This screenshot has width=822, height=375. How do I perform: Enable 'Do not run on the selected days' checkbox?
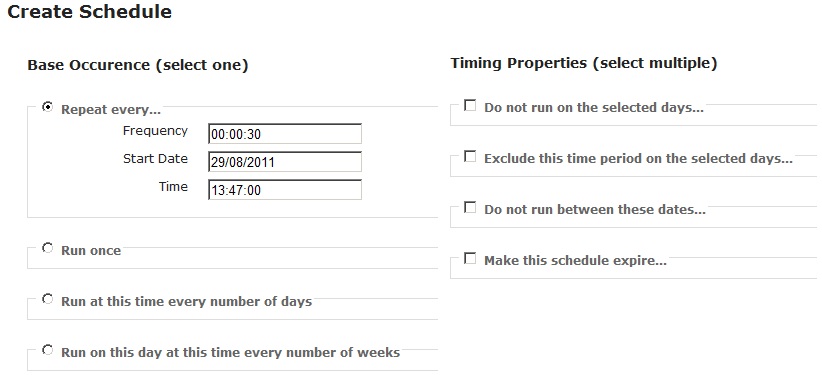point(470,105)
